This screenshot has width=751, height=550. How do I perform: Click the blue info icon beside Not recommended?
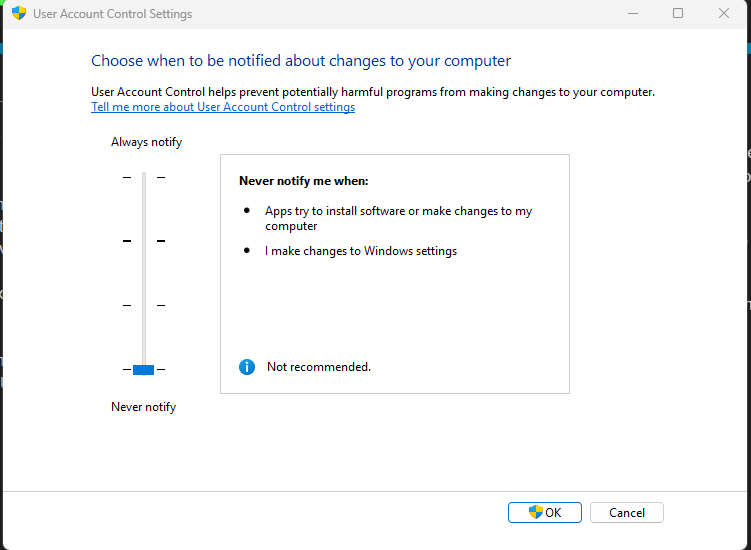[x=247, y=367]
